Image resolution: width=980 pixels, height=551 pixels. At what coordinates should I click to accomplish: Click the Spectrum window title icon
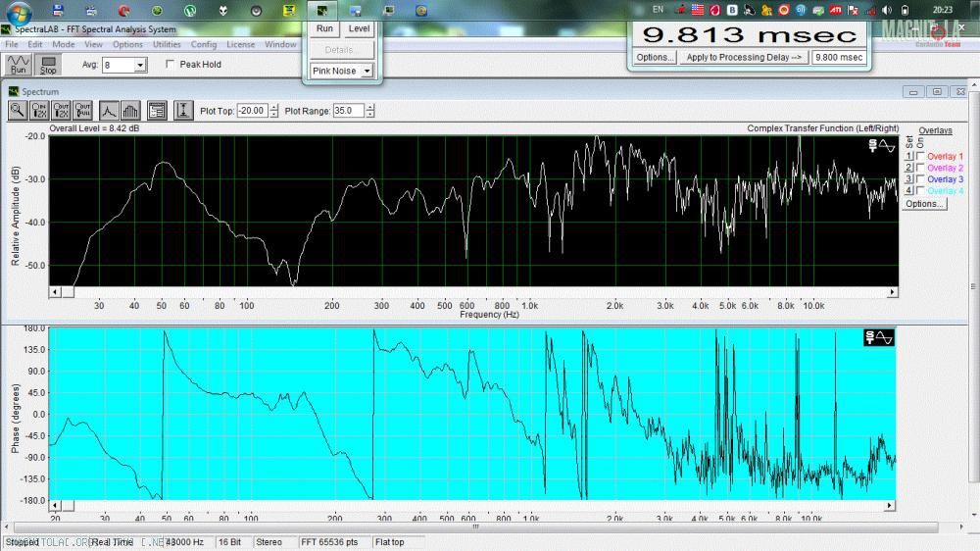13,91
